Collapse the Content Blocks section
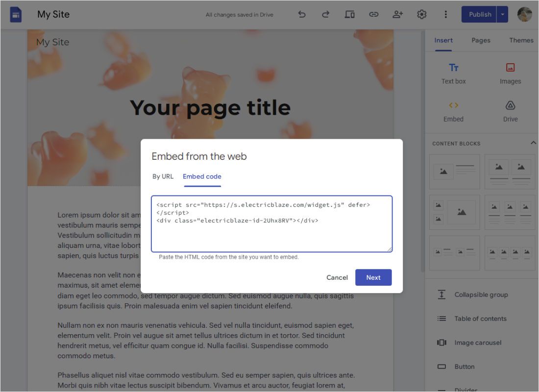The height and width of the screenshot is (392, 539). (533, 143)
